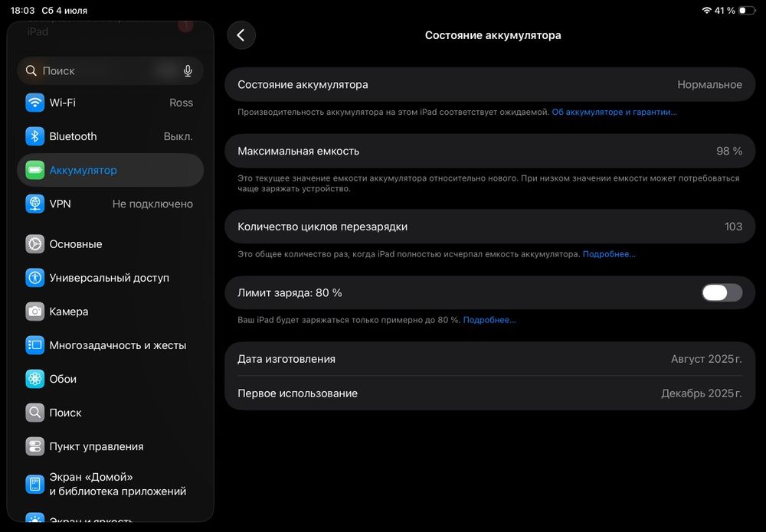Tap the General gear icon
Viewport: 766px width, 532px height.
[34, 244]
